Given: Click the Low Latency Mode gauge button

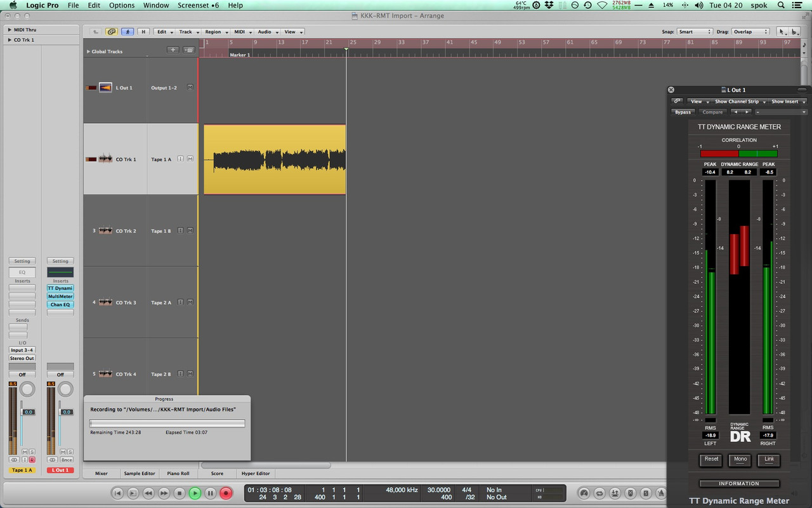Looking at the screenshot, I should (584, 493).
